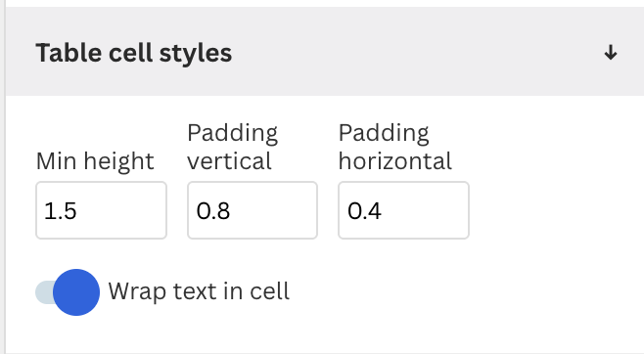Click the Padding horizontal label
The width and height of the screenshot is (644, 354).
[395, 147]
